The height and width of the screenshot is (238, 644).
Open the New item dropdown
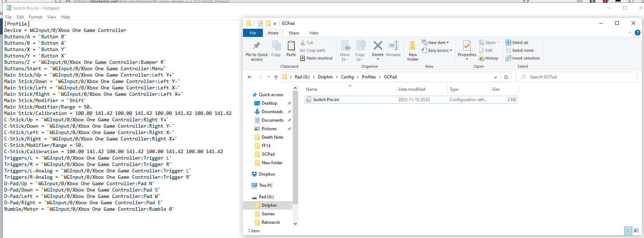click(435, 43)
